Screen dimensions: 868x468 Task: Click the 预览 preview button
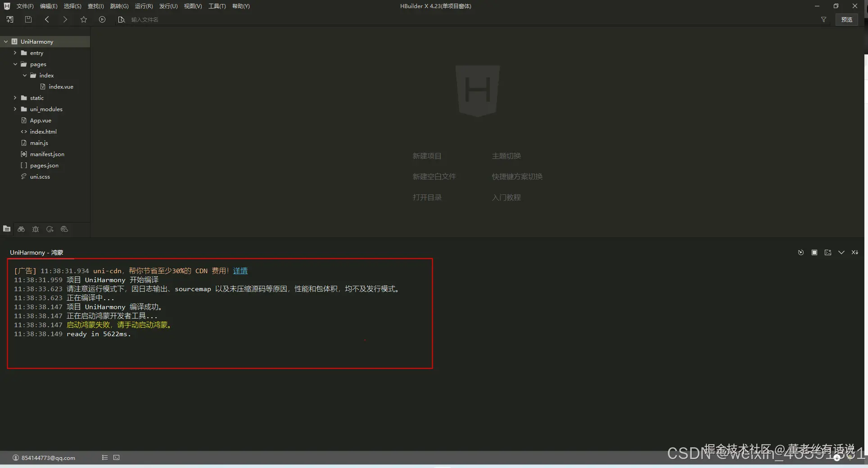846,19
